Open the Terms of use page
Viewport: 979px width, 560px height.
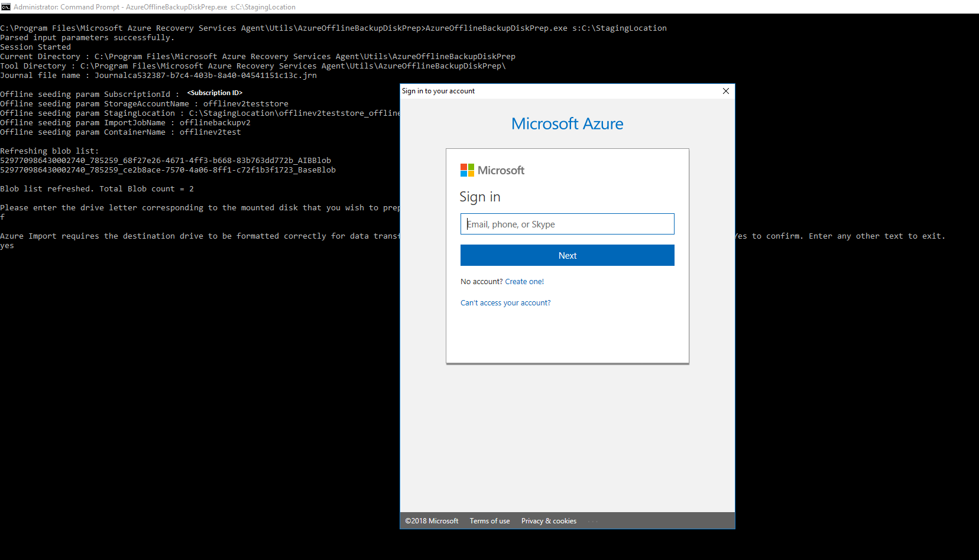pyautogui.click(x=489, y=520)
